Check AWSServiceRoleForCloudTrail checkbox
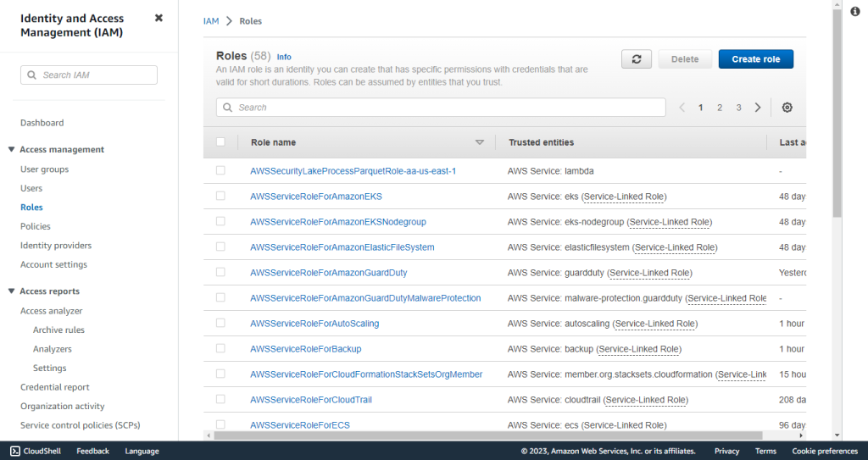This screenshot has width=868, height=460. pos(220,400)
